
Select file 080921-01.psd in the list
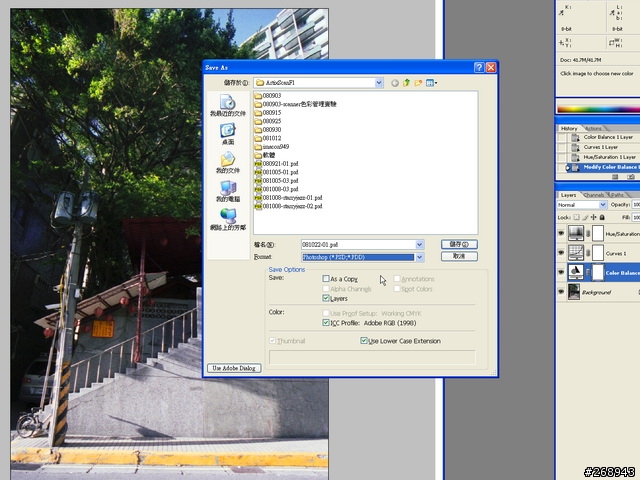(276, 164)
